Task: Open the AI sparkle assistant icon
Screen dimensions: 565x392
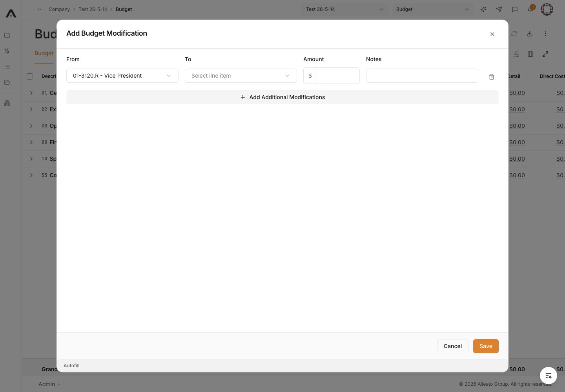Action: [483, 9]
